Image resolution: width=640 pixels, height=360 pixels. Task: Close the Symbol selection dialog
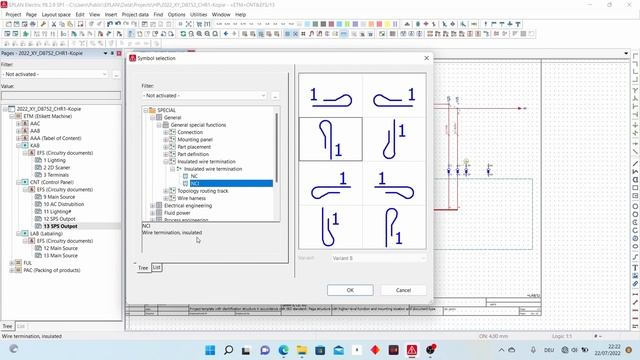click(427, 58)
